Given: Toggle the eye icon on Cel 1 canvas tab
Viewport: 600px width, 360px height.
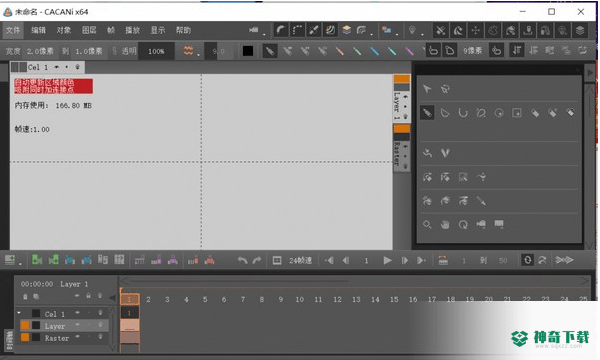Looking at the screenshot, I should pyautogui.click(x=57, y=67).
